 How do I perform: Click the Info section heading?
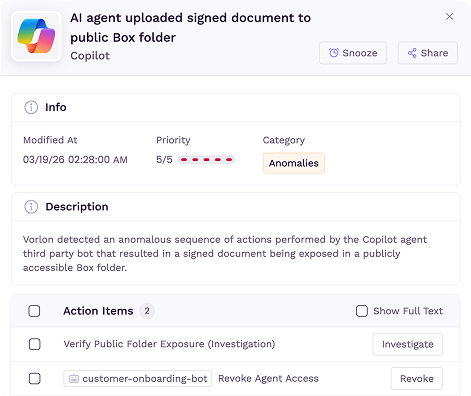pyautogui.click(x=56, y=107)
